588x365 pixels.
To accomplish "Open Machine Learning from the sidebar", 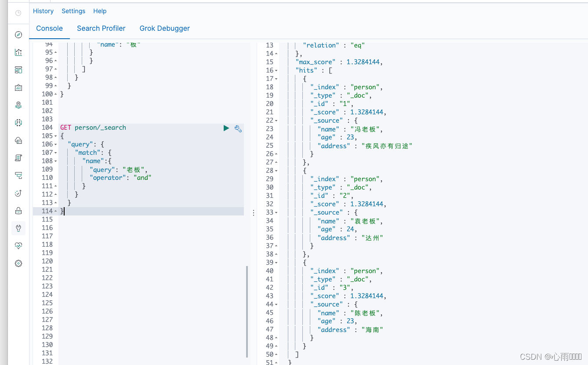I will click(x=18, y=123).
